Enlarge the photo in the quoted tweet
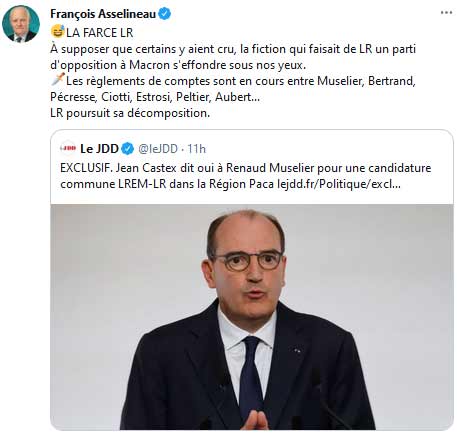 (x=252, y=317)
